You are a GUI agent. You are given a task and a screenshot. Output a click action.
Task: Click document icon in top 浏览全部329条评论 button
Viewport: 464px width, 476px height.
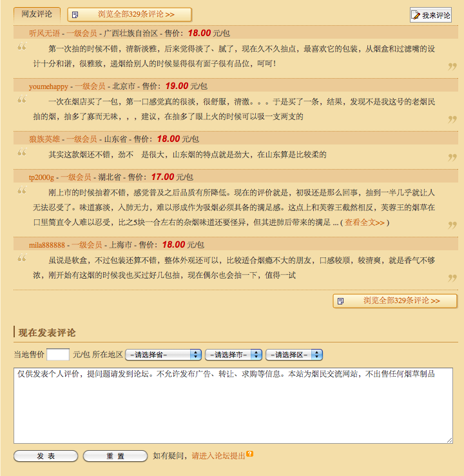coord(75,14)
